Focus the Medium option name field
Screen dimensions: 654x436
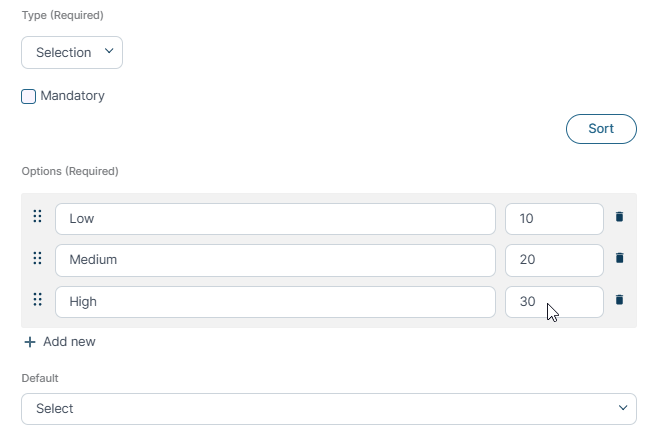275,260
